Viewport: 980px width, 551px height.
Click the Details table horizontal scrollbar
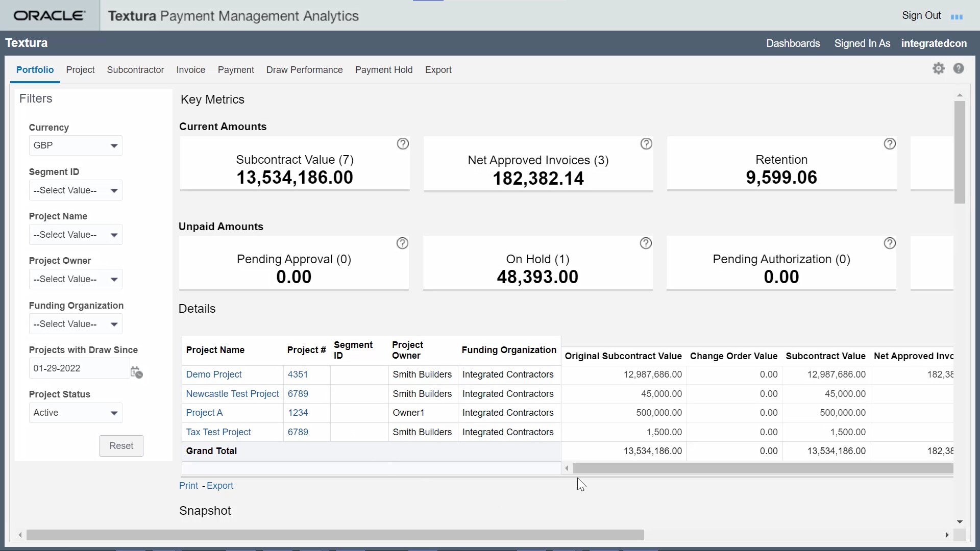(x=763, y=468)
